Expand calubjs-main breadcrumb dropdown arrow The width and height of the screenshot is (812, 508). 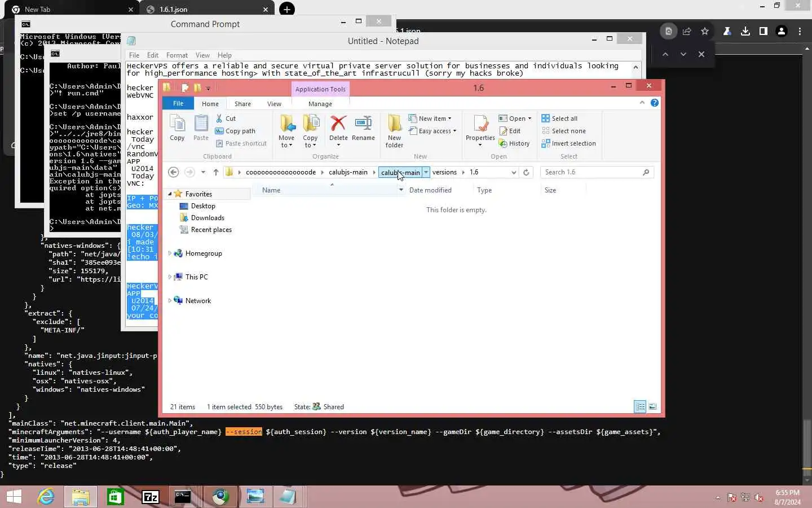tap(426, 172)
